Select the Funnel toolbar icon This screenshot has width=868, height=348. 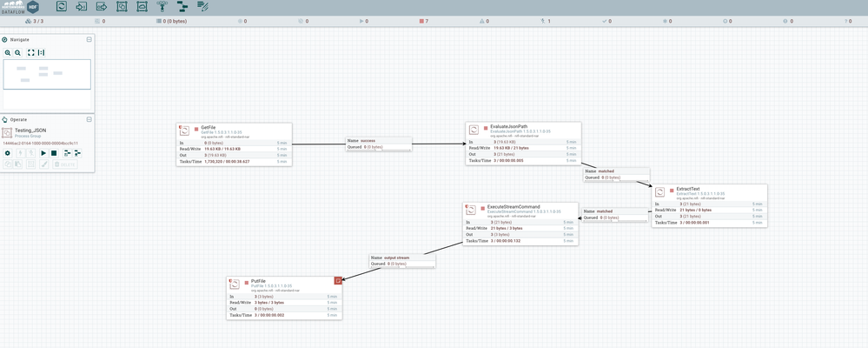162,7
